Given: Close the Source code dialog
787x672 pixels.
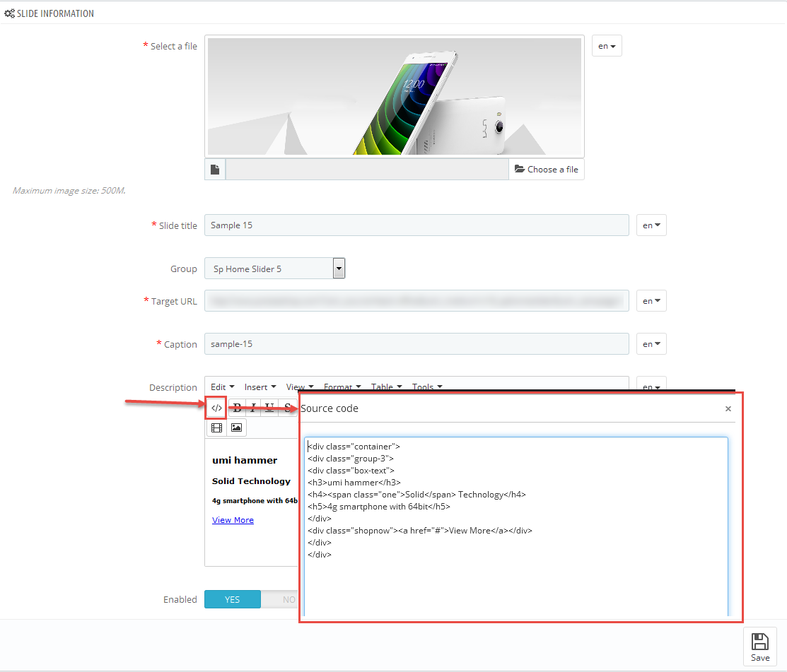Looking at the screenshot, I should point(728,408).
